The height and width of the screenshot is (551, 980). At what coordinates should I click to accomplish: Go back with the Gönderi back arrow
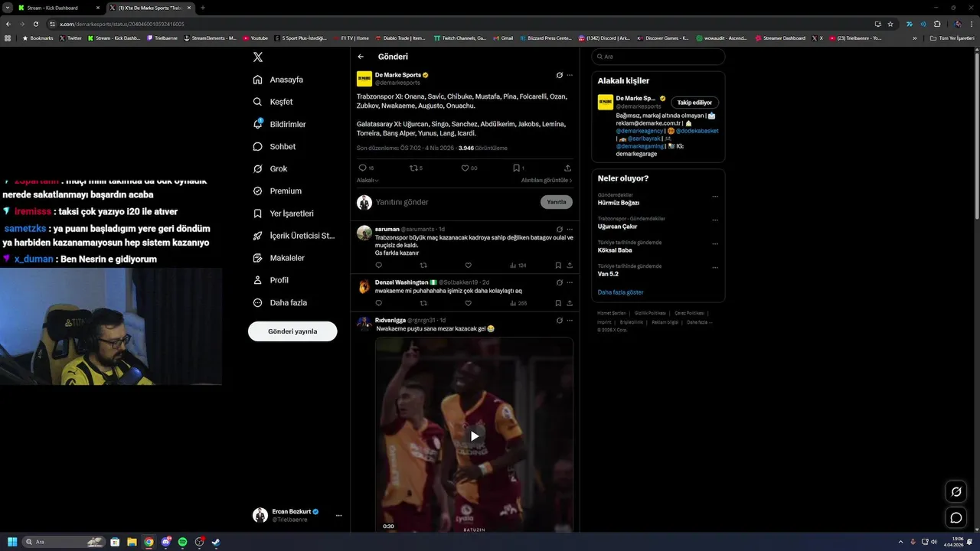click(361, 57)
